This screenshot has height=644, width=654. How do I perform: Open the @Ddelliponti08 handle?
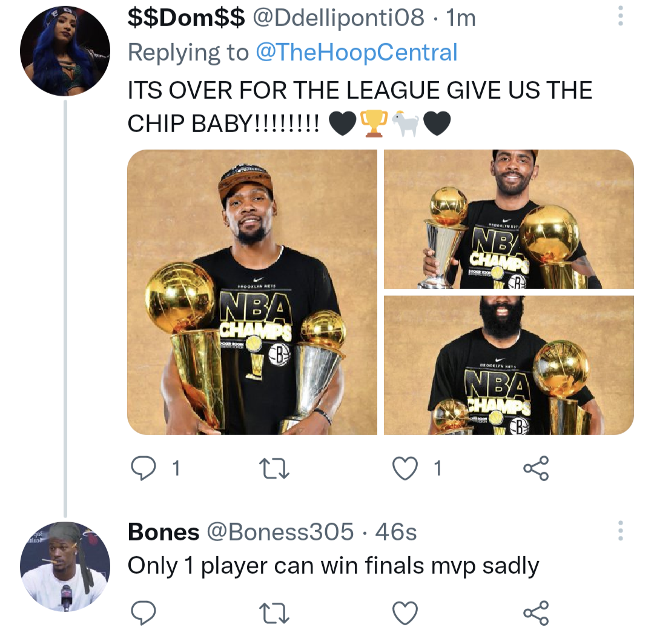click(338, 18)
